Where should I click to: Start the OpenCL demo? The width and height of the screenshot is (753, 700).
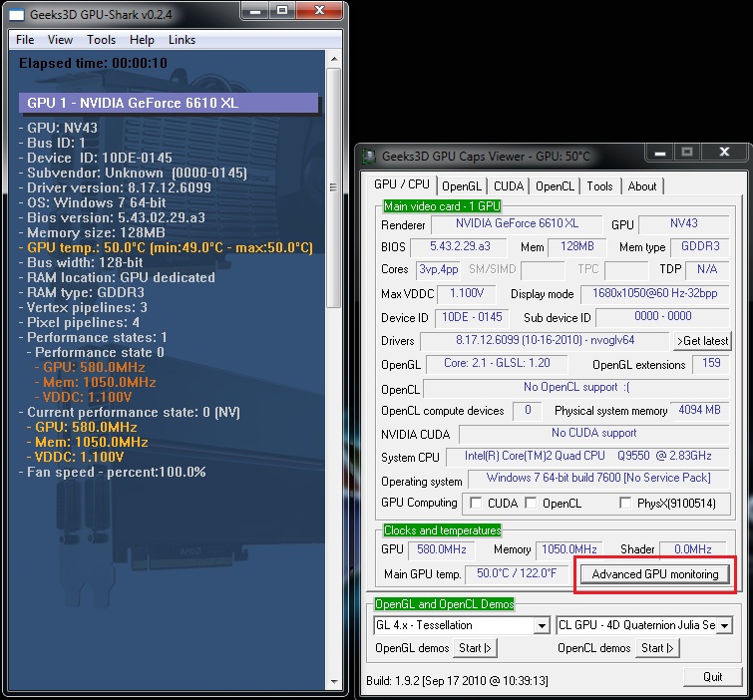[x=657, y=648]
